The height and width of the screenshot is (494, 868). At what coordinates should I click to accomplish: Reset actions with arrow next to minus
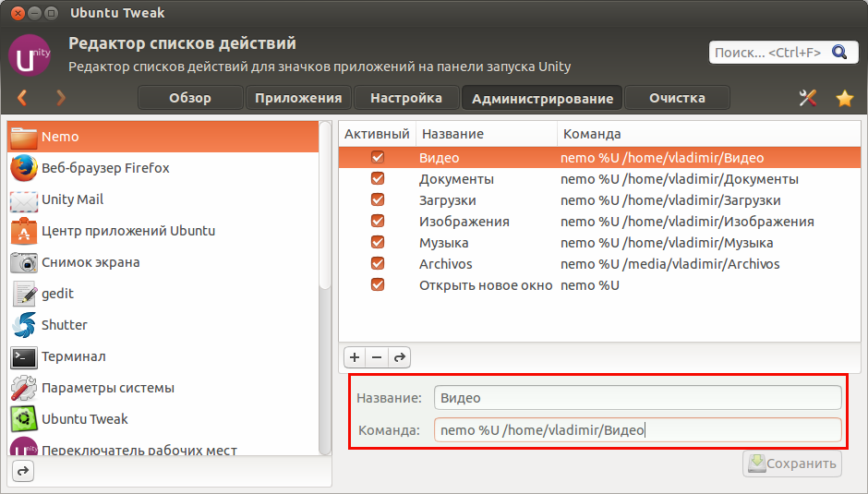[400, 357]
